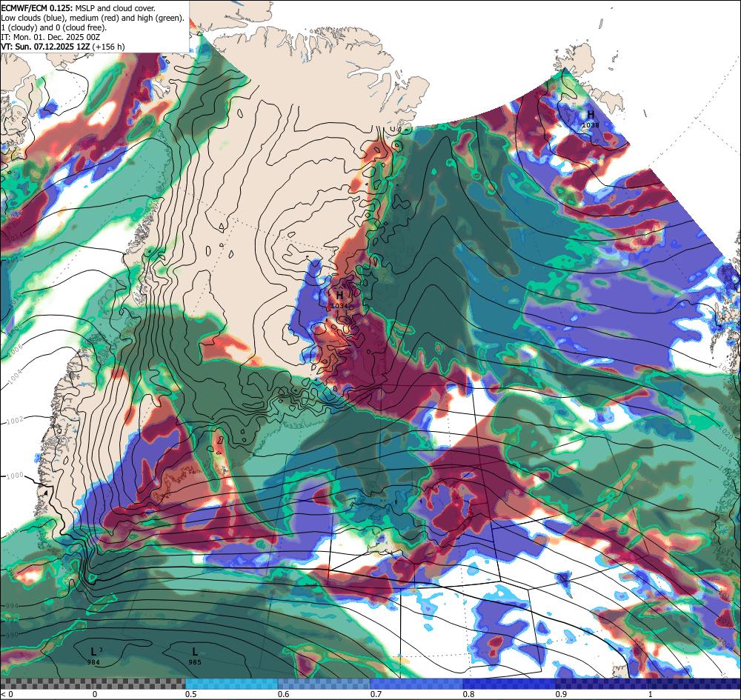
Task: Click the darkest colorbar swatch above label 1
Action: (x=694, y=684)
